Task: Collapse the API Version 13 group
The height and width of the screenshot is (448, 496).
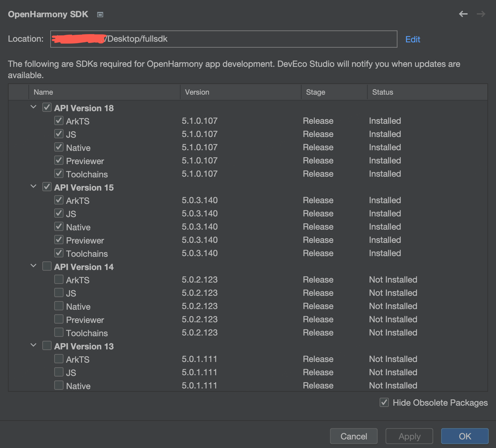Action: pos(33,345)
